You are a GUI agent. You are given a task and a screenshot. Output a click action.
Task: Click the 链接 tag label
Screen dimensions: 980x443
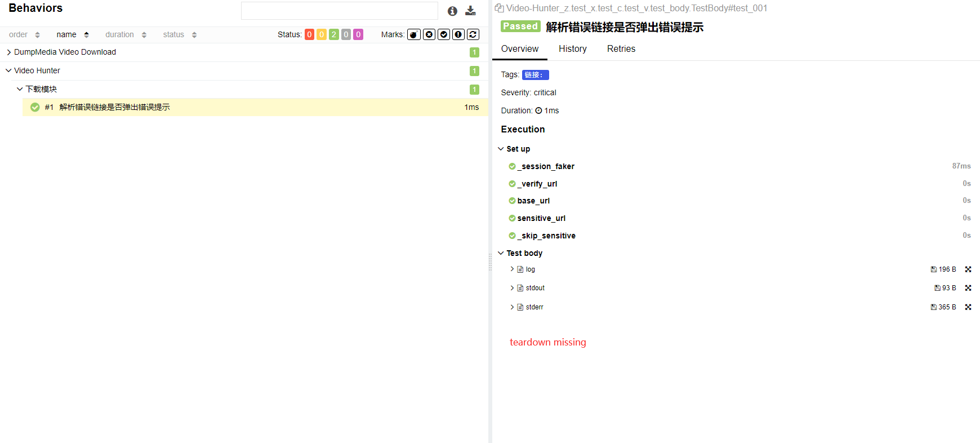tap(536, 75)
